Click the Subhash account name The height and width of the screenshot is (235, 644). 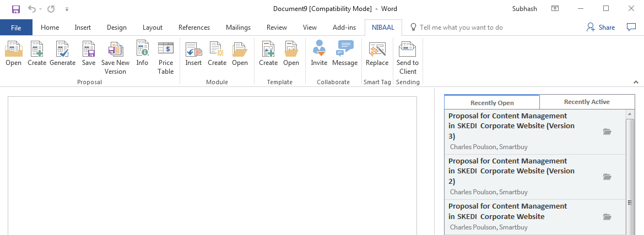click(524, 9)
